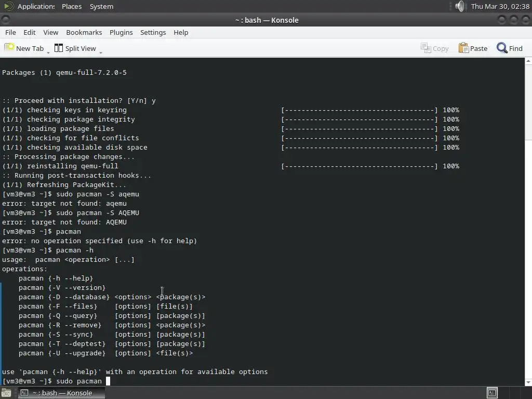This screenshot has height=399, width=532.
Task: Click 'loading package files' text
Action: click(70, 129)
